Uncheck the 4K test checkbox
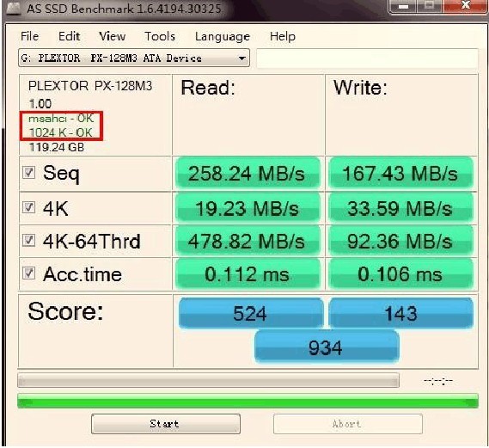This screenshot has height=448, width=489. pyautogui.click(x=28, y=207)
